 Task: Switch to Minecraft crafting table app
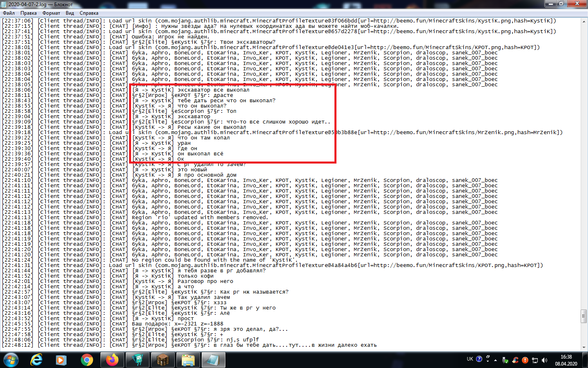click(163, 360)
